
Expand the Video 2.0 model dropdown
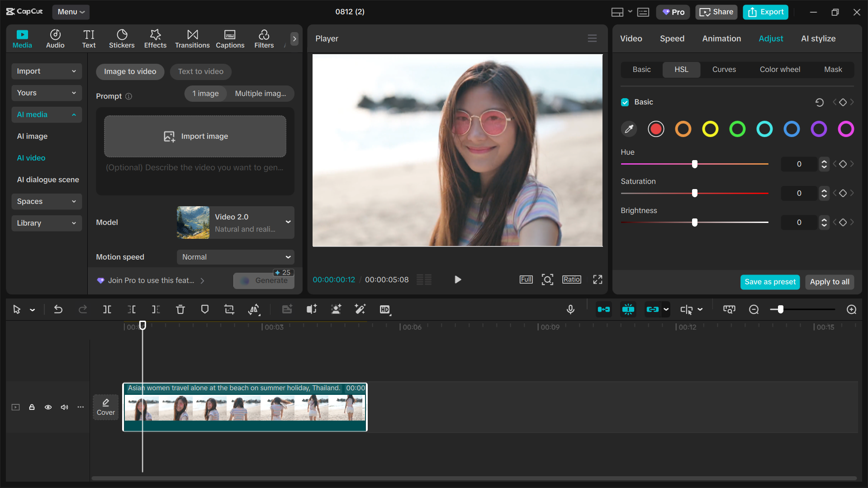[288, 222]
